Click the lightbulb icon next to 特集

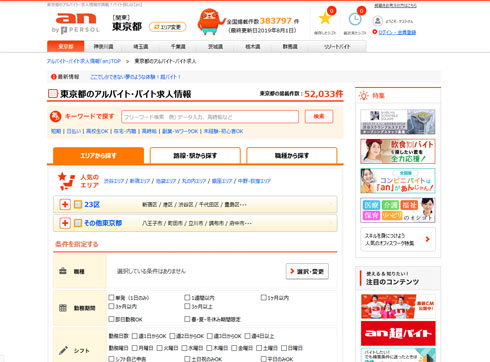(x=364, y=96)
